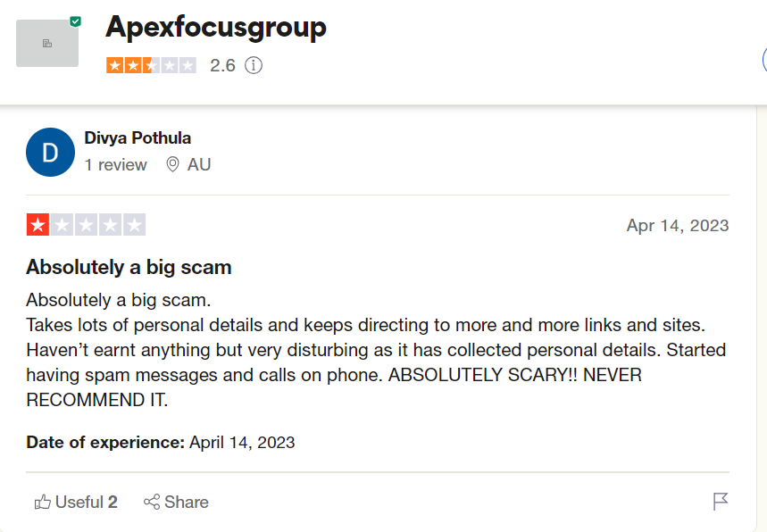Click the info icon beside the 2.6 rating
The width and height of the screenshot is (767, 532).
pyautogui.click(x=254, y=65)
